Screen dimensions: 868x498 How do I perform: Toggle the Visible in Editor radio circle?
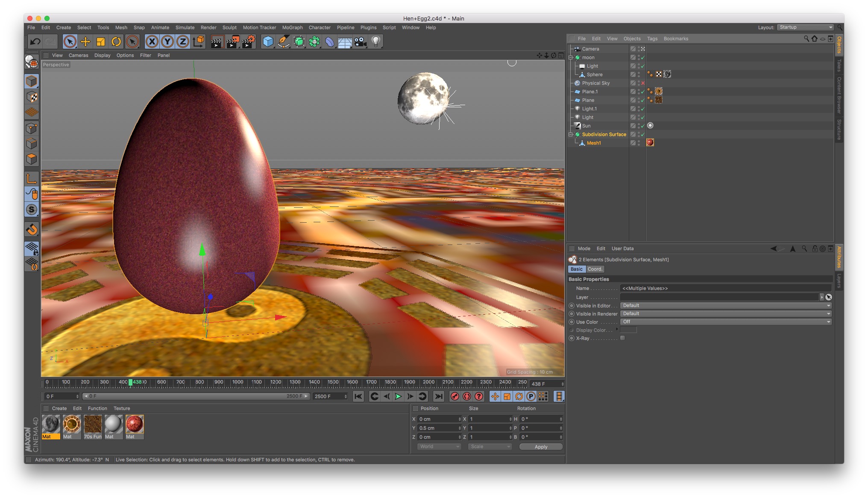(572, 306)
